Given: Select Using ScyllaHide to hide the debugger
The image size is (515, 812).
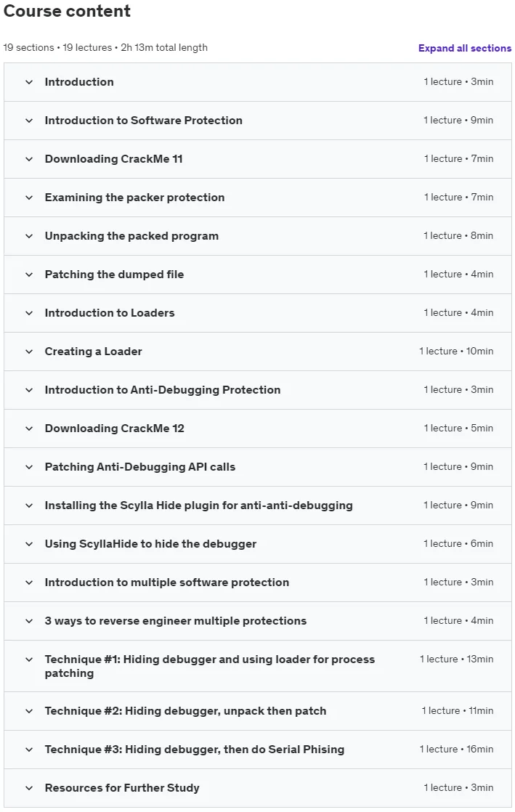Looking at the screenshot, I should 150,544.
